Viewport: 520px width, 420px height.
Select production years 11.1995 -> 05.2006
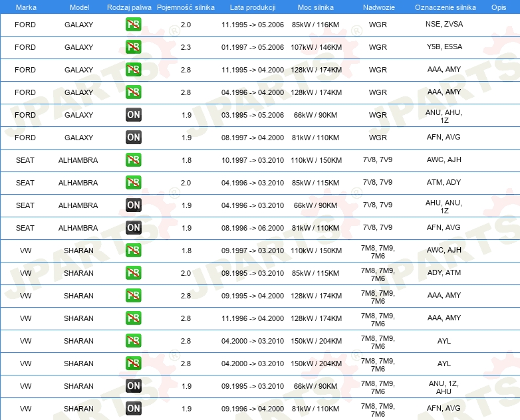click(x=253, y=25)
